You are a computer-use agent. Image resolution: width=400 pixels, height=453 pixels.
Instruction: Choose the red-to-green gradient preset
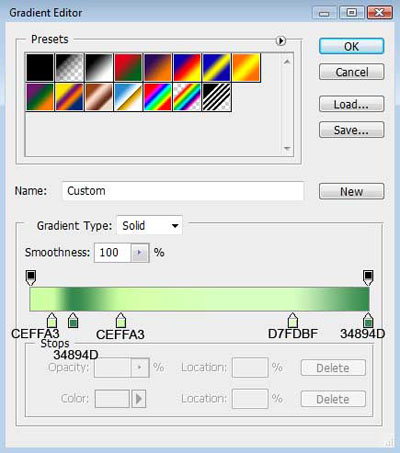[128, 68]
